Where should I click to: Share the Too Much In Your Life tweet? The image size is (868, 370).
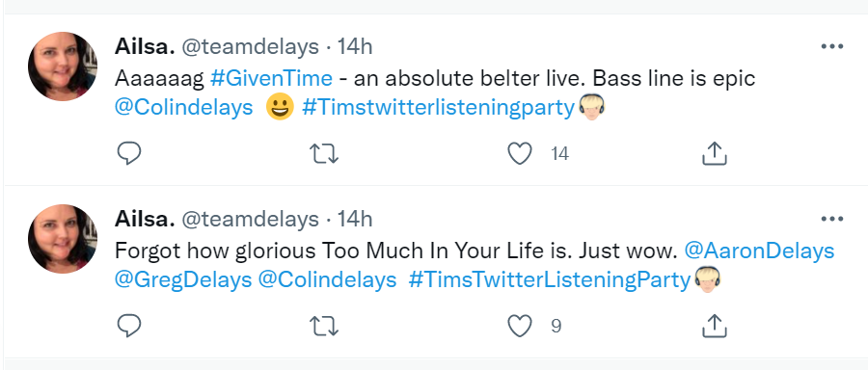coord(714,326)
